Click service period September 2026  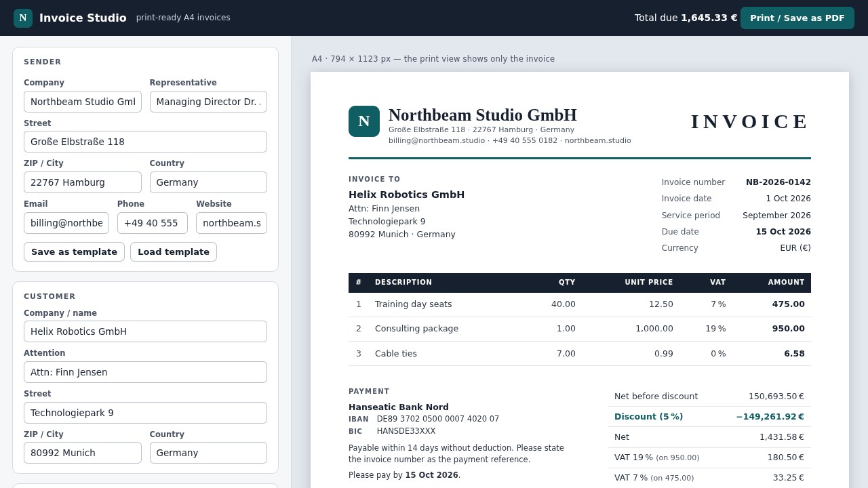776,216
